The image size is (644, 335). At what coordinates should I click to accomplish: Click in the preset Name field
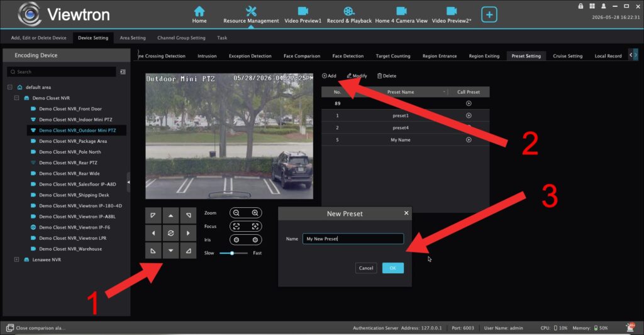click(353, 239)
